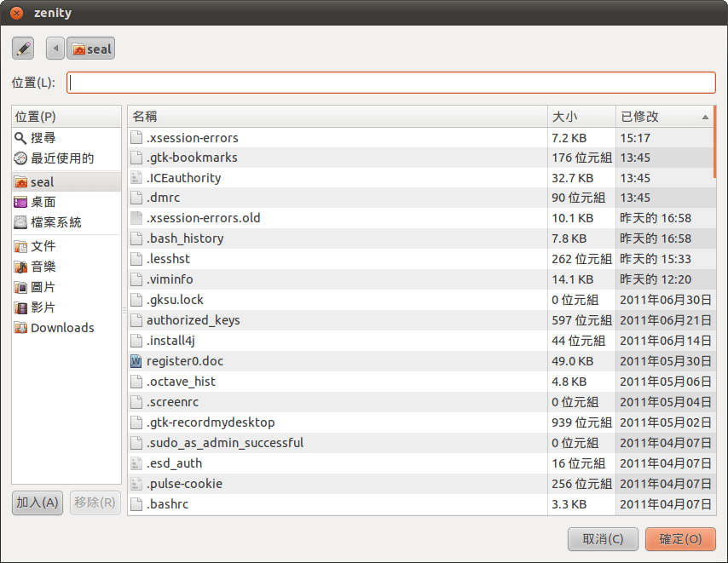The height and width of the screenshot is (563, 728).
Task: Open Pictures (圖片) bookmark in sidebar
Action: (x=43, y=287)
